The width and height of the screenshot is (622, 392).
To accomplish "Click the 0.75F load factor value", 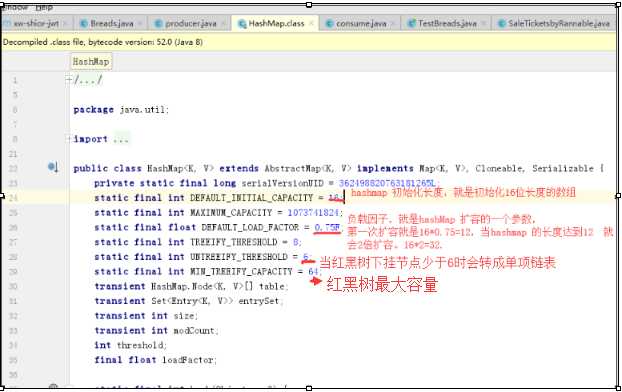I will (327, 227).
